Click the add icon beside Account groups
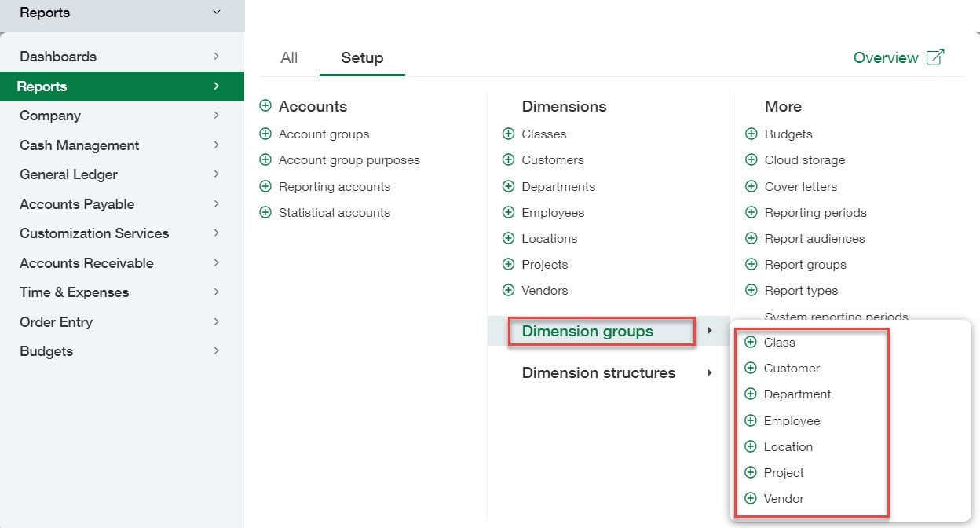This screenshot has width=980, height=528. tap(265, 134)
